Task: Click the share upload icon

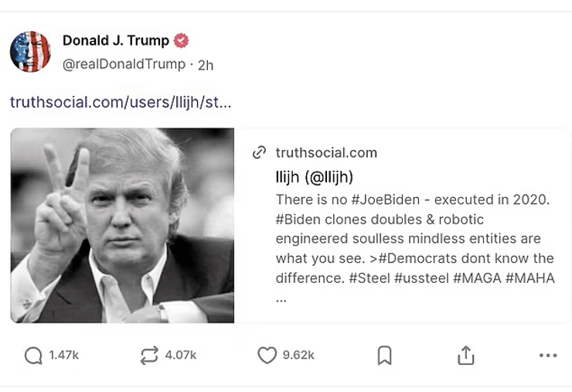Action: pos(465,355)
